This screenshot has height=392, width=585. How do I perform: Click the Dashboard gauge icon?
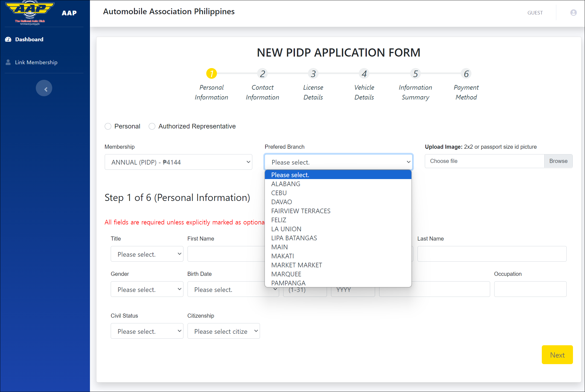[8, 39]
